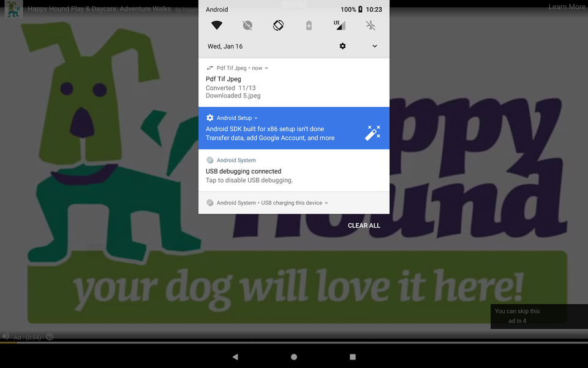Toggle the airplane mode quick setting
The height and width of the screenshot is (368, 588).
pyautogui.click(x=371, y=26)
